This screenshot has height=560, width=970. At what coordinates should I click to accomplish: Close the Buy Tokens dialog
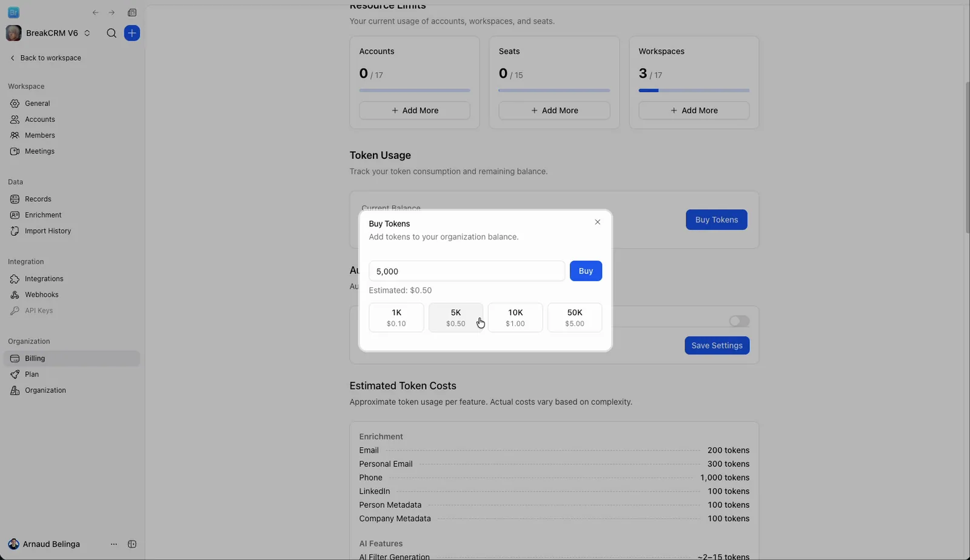(598, 222)
